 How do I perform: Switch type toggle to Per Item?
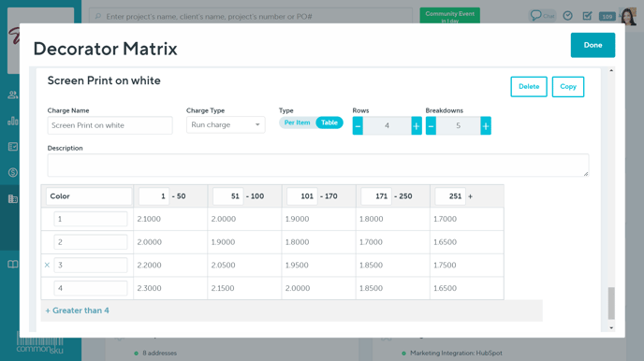pos(297,123)
